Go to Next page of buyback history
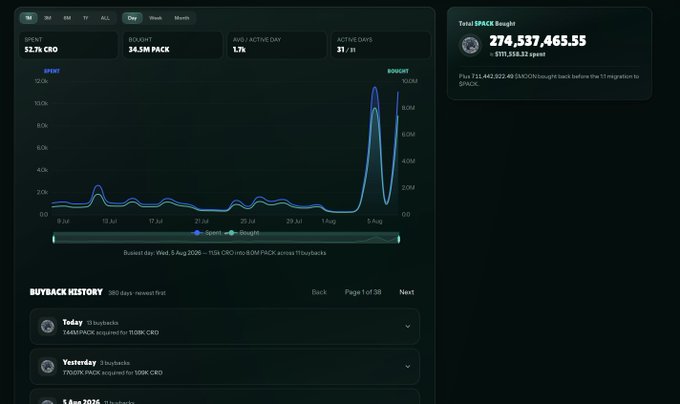 [406, 292]
